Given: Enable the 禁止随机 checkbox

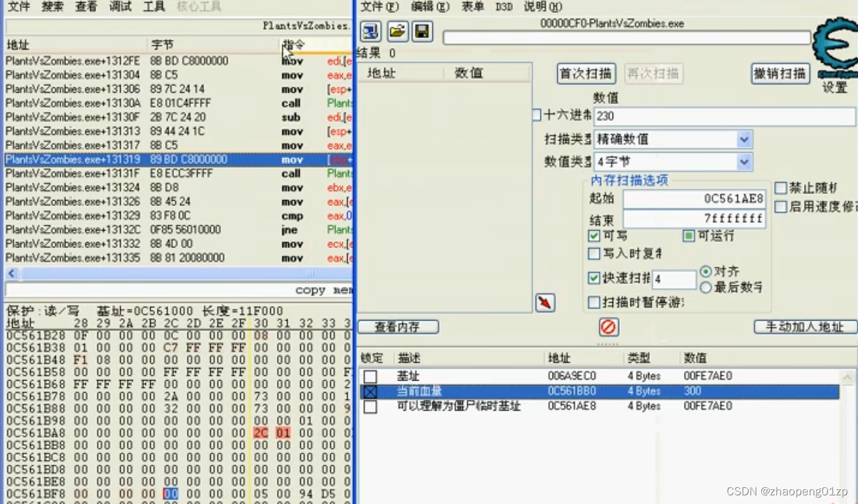Looking at the screenshot, I should tap(781, 189).
